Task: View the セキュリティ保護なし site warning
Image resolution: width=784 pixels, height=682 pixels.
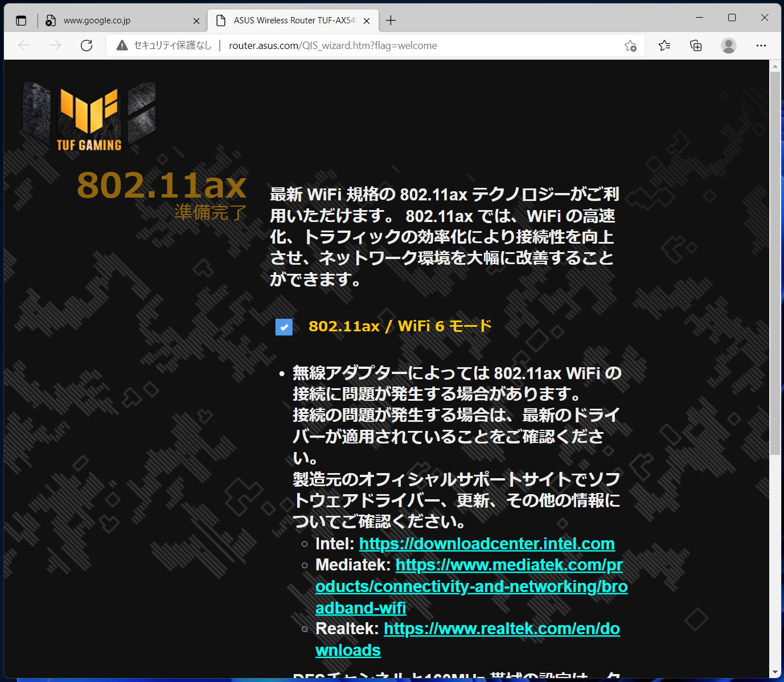Action: [163, 46]
